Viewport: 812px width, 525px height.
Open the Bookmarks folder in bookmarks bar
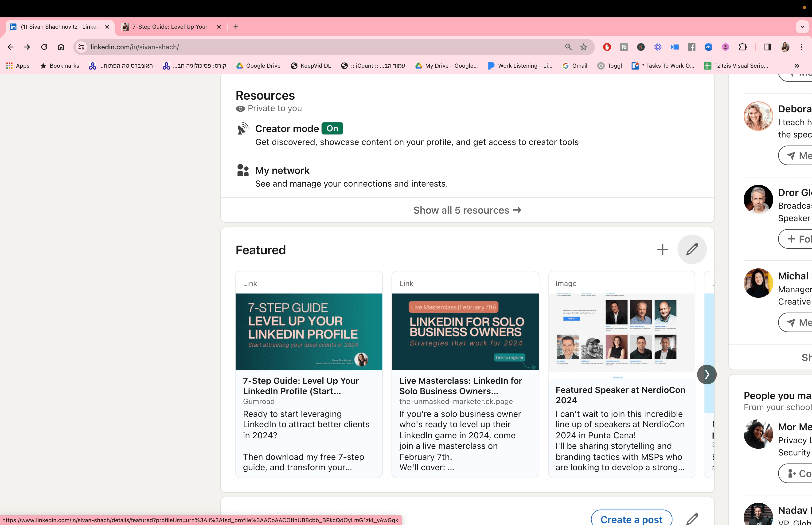(60, 66)
